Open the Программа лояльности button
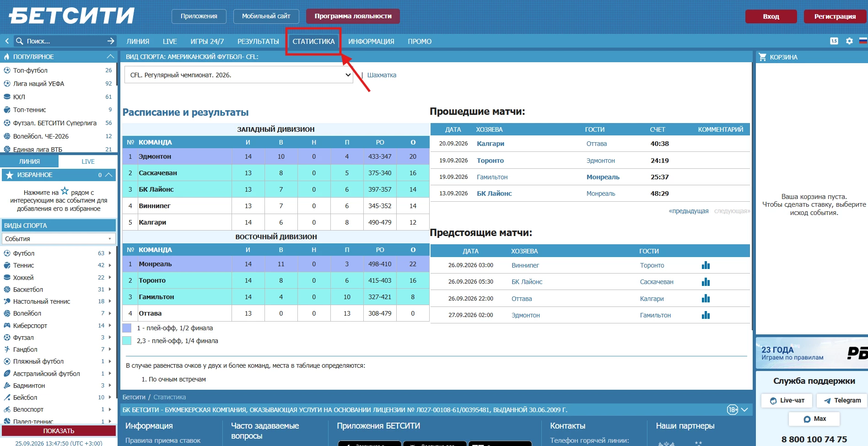Image resolution: width=868 pixels, height=446 pixels. [353, 16]
